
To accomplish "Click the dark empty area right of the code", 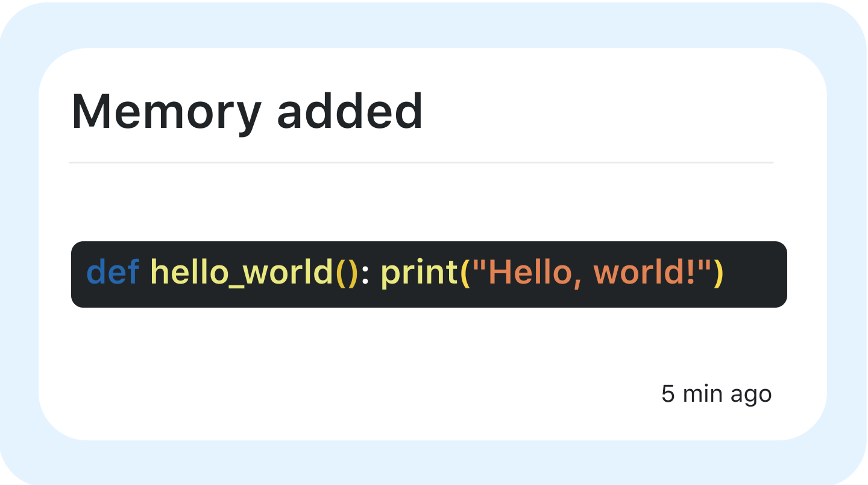I will click(756, 274).
